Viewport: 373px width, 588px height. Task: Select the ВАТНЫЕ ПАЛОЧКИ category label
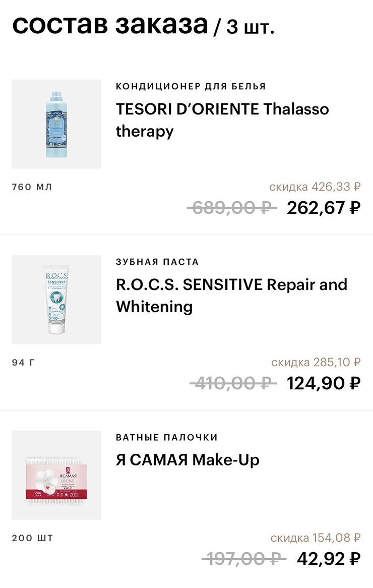tap(167, 437)
